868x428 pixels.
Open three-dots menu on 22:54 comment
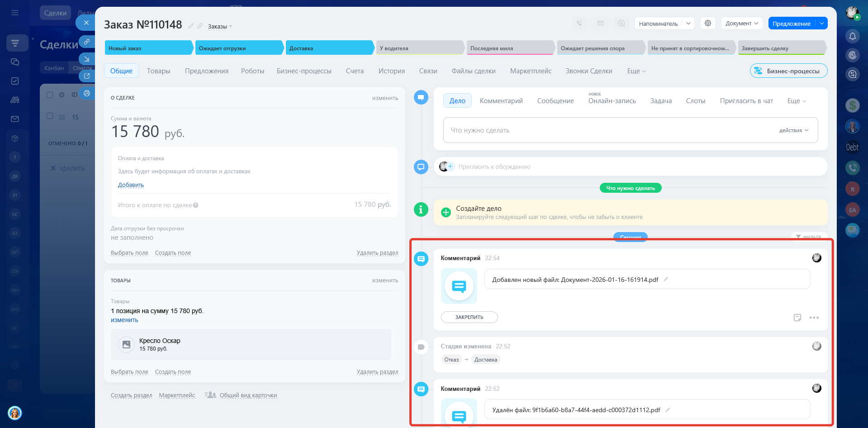(814, 318)
